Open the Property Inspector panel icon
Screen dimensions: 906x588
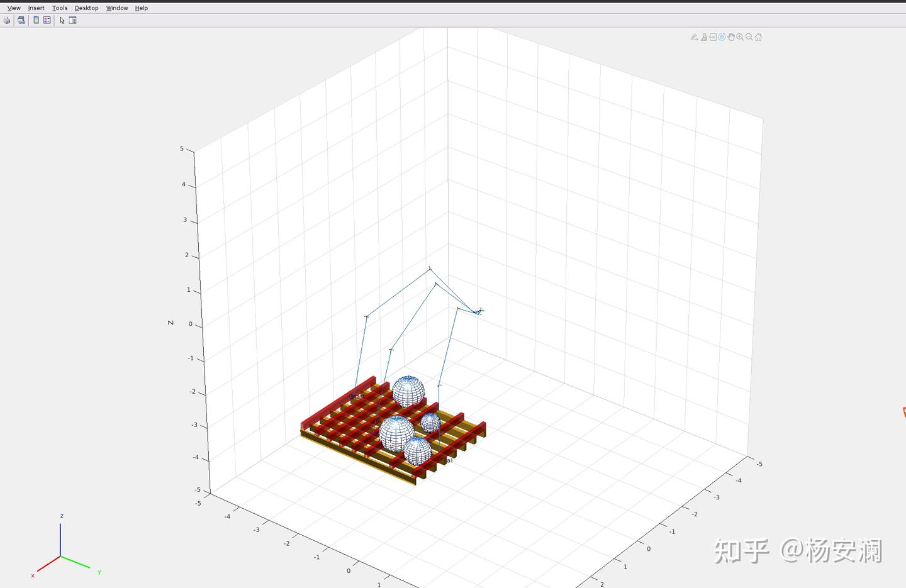(72, 20)
